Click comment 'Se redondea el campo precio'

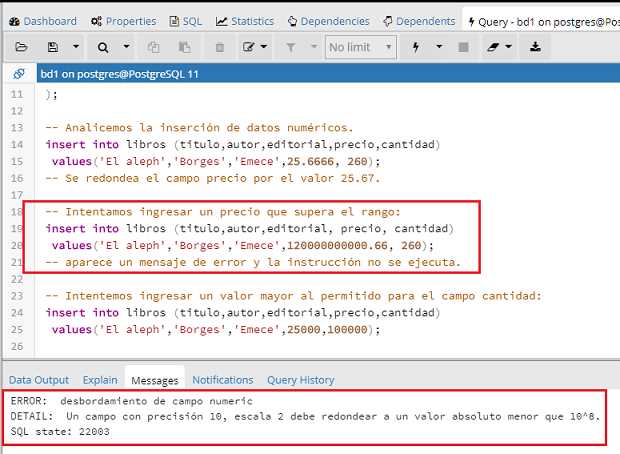212,178
